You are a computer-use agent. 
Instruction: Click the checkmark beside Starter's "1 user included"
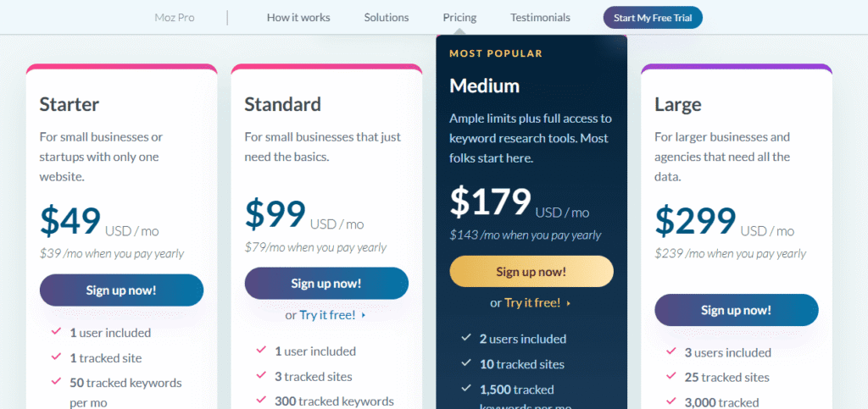(56, 332)
